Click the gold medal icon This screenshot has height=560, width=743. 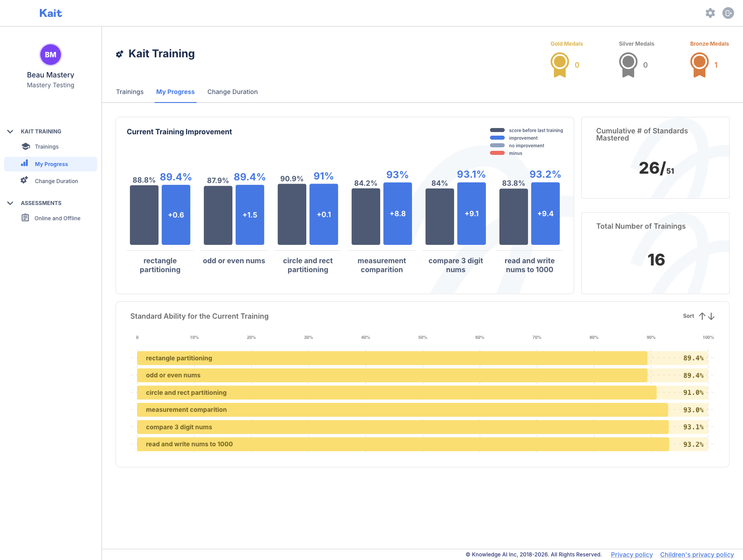point(559,65)
